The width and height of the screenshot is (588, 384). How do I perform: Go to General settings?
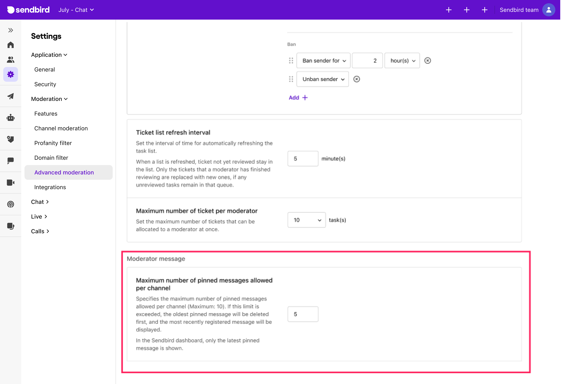tap(45, 69)
